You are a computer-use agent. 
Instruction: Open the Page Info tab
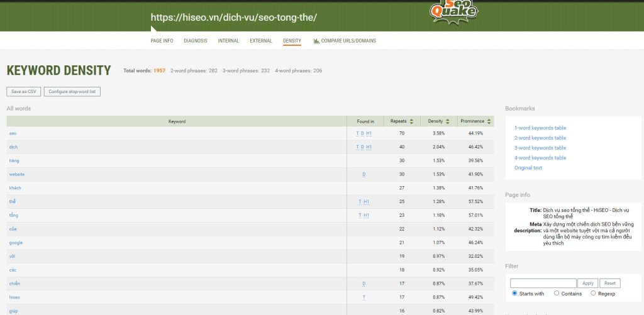pyautogui.click(x=162, y=41)
